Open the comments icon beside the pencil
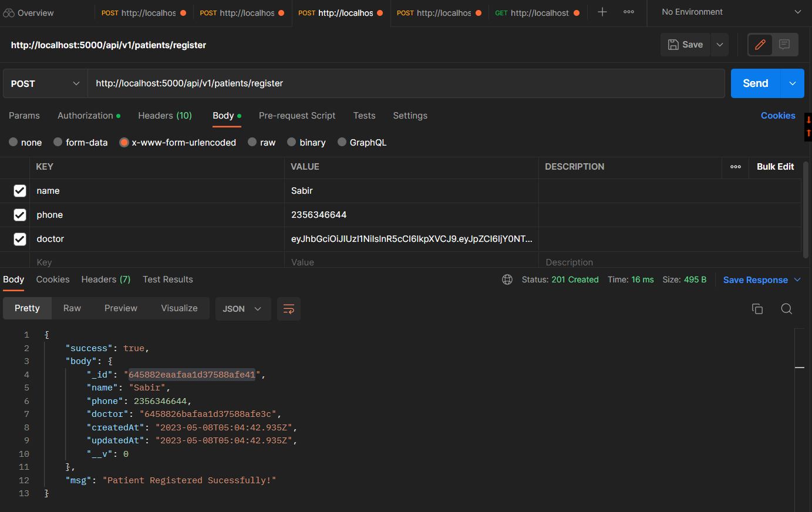The image size is (812, 512). (786, 44)
